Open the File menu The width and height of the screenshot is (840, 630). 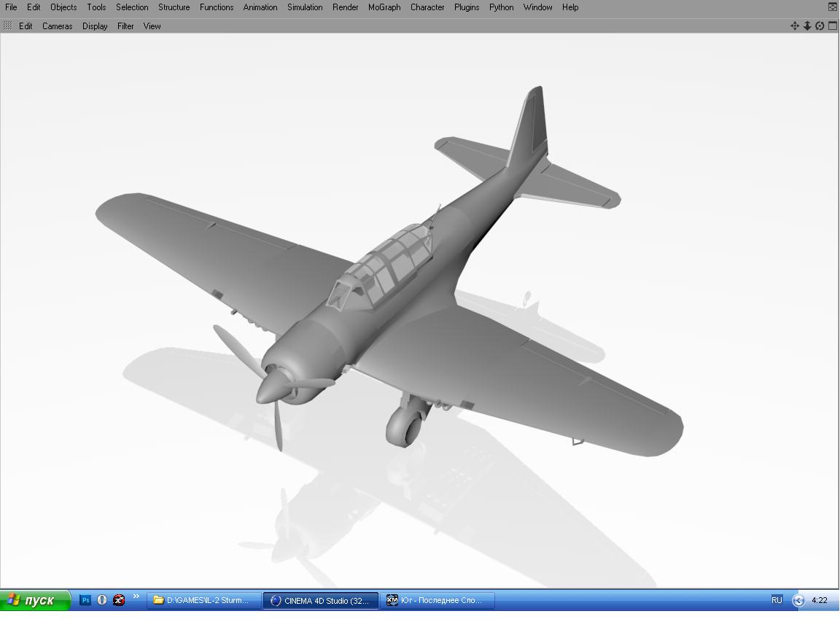(x=11, y=7)
